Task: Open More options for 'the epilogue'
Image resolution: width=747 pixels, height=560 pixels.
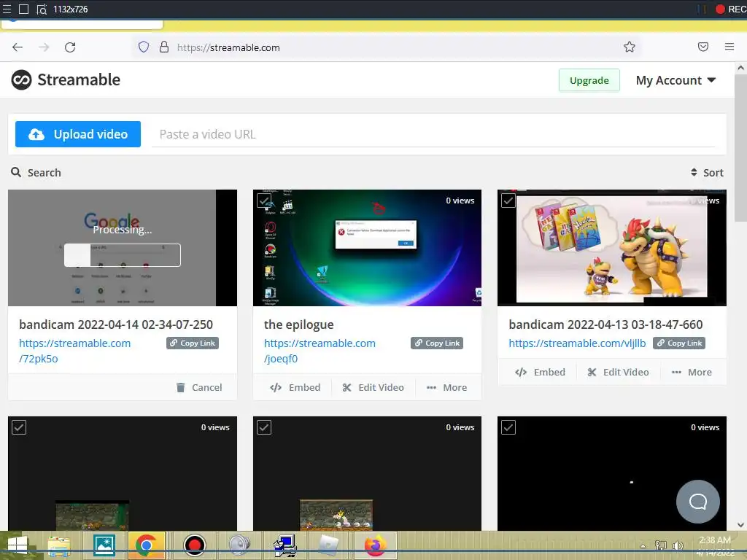Action: [447, 388]
